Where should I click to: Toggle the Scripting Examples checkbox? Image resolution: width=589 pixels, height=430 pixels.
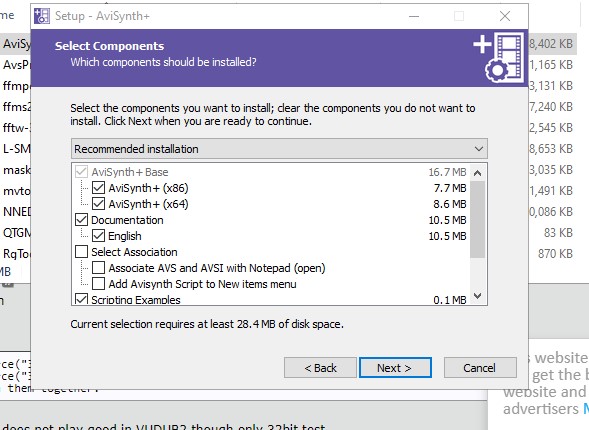[x=82, y=299]
